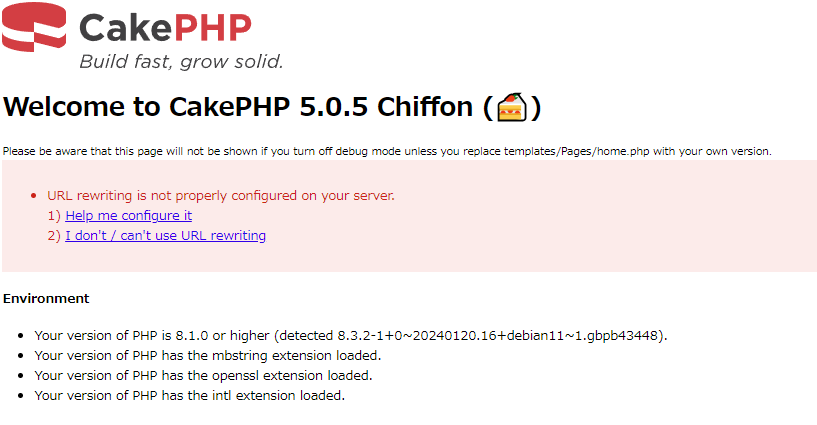Click the "Build fast, grow solid." tagline
Screen dimensions: 817x425
tap(181, 62)
